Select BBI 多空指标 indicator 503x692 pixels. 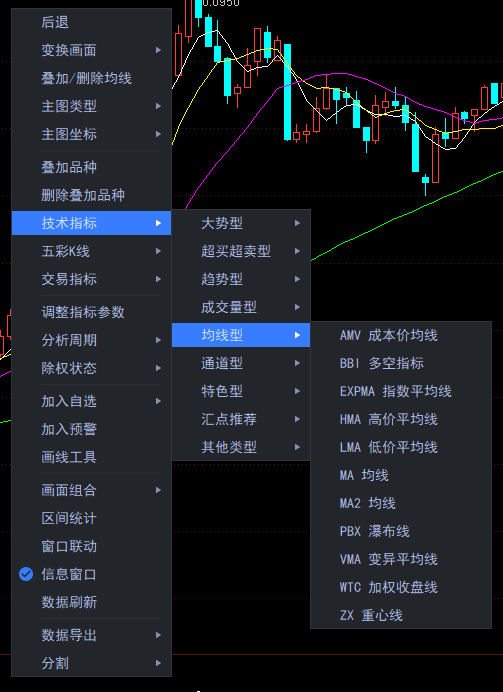click(401, 363)
